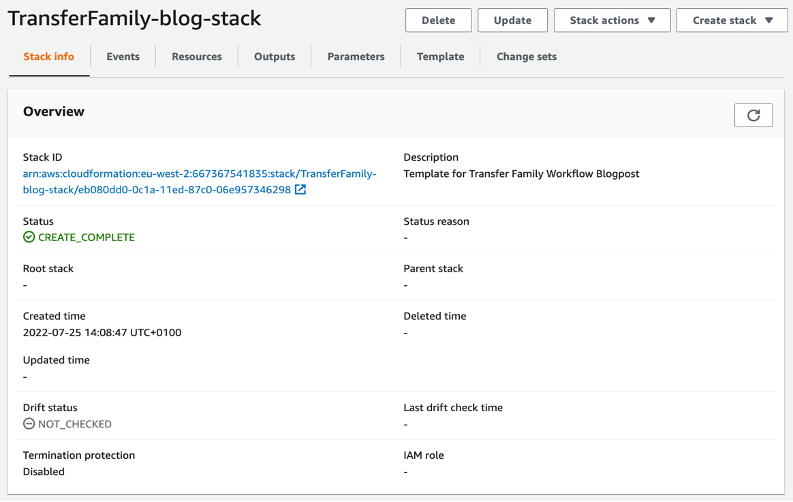793x502 pixels.
Task: Click the Termination protection label
Action: coord(79,455)
